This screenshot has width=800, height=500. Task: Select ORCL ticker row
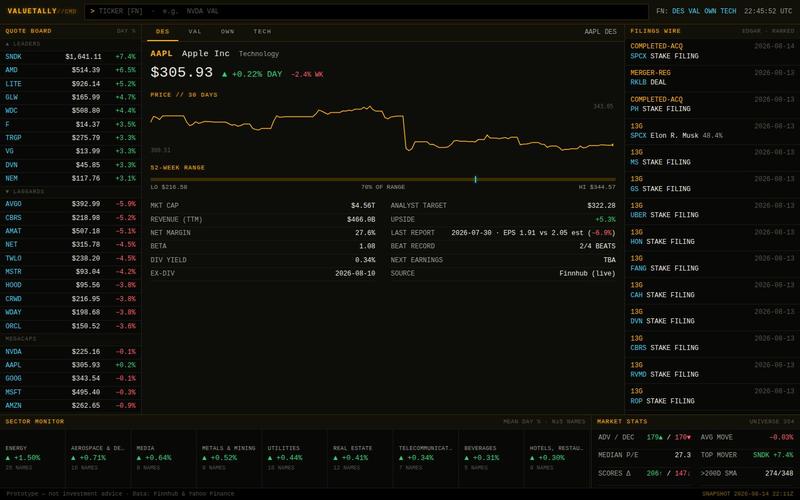point(71,326)
